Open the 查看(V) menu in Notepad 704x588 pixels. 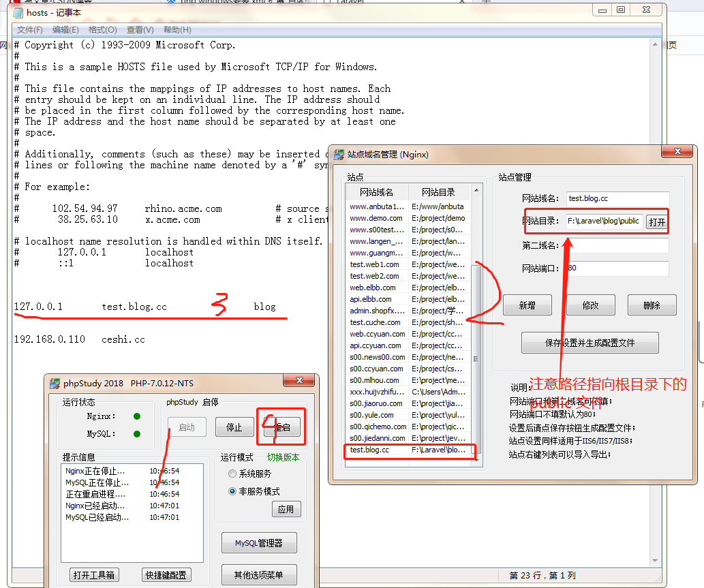[140, 29]
